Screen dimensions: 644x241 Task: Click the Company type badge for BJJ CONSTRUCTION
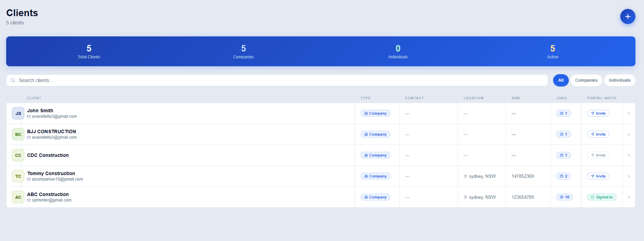coord(375,134)
